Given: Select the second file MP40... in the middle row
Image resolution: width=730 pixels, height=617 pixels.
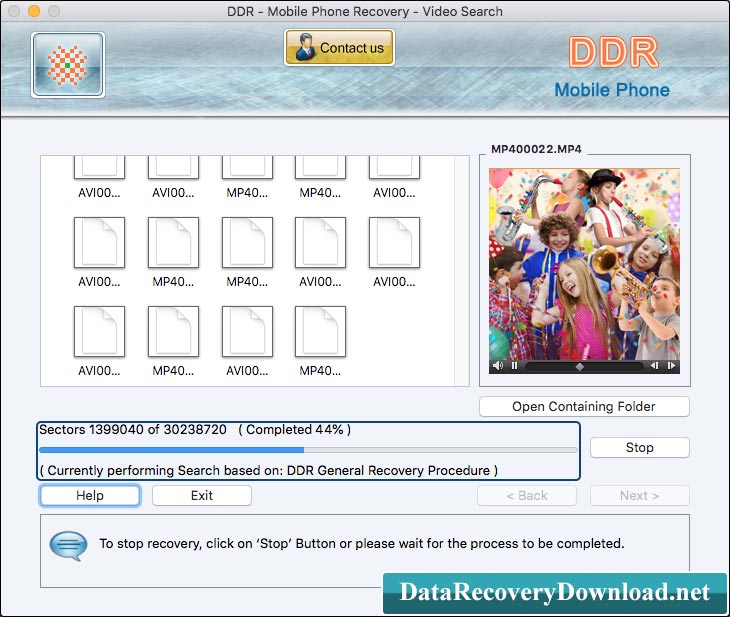Looking at the screenshot, I should coord(173,252).
